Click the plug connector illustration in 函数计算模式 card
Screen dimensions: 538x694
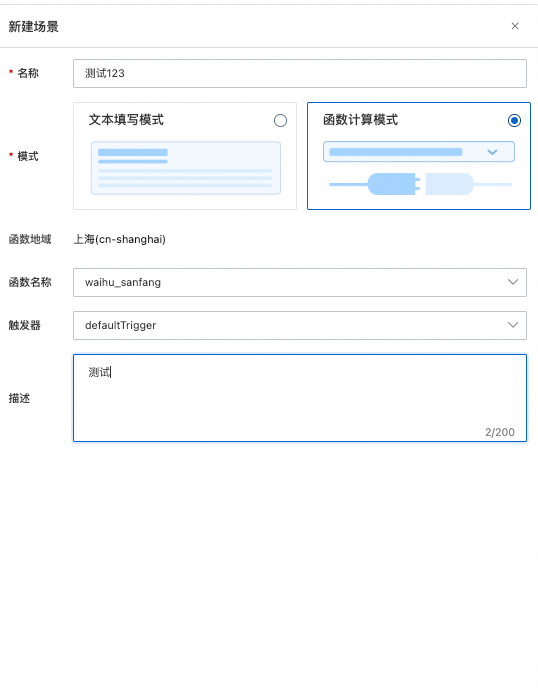click(420, 184)
